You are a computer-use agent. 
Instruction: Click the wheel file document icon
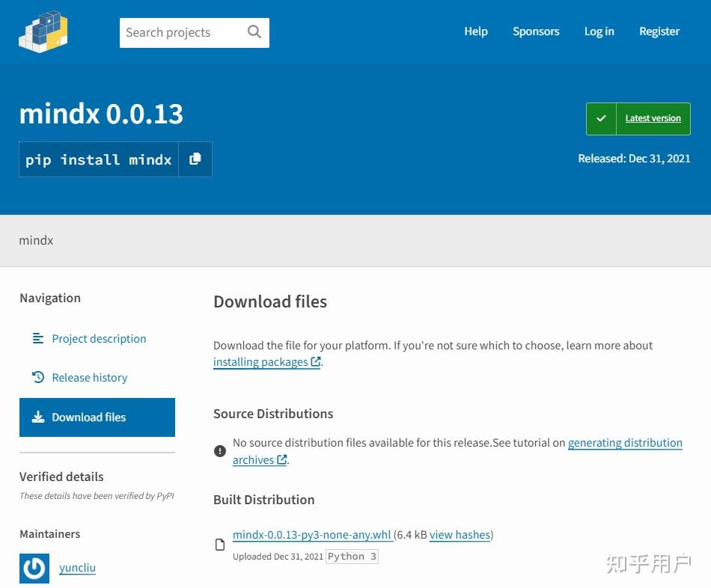pos(220,545)
